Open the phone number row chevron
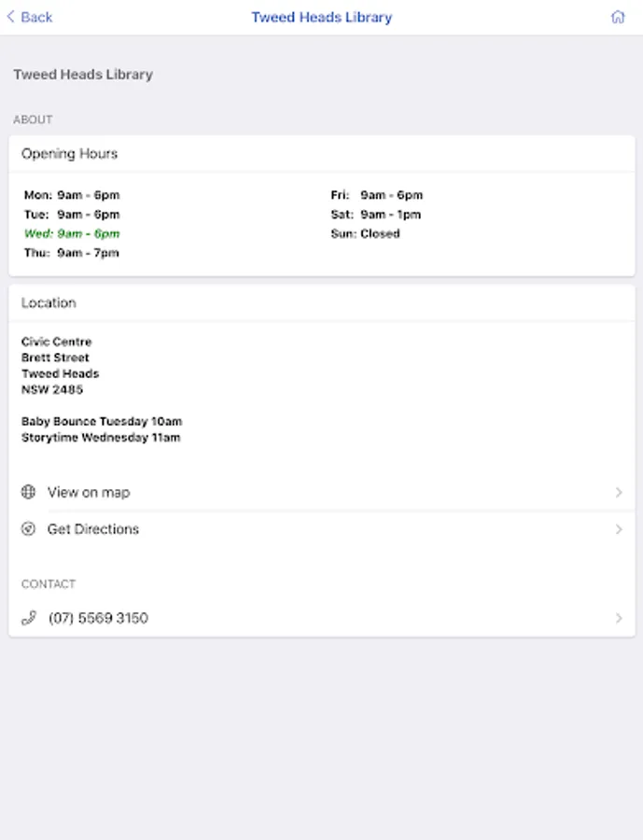This screenshot has height=840, width=643. (619, 618)
